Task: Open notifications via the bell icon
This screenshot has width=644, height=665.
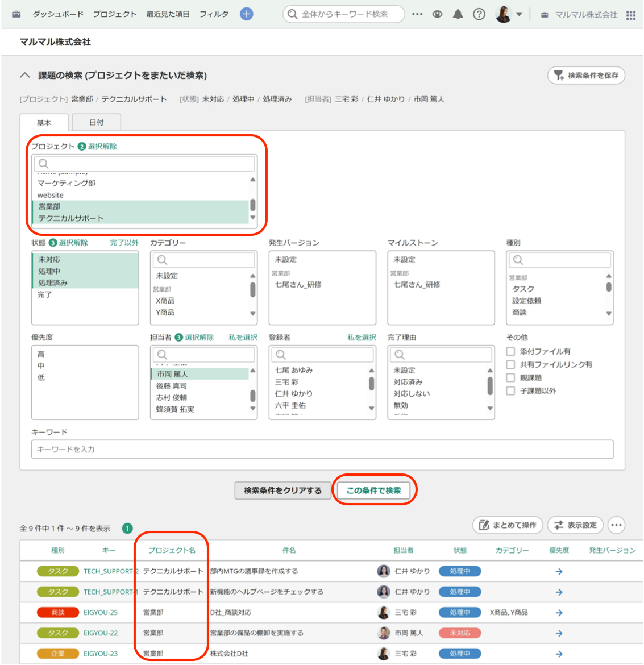Action: (x=458, y=14)
